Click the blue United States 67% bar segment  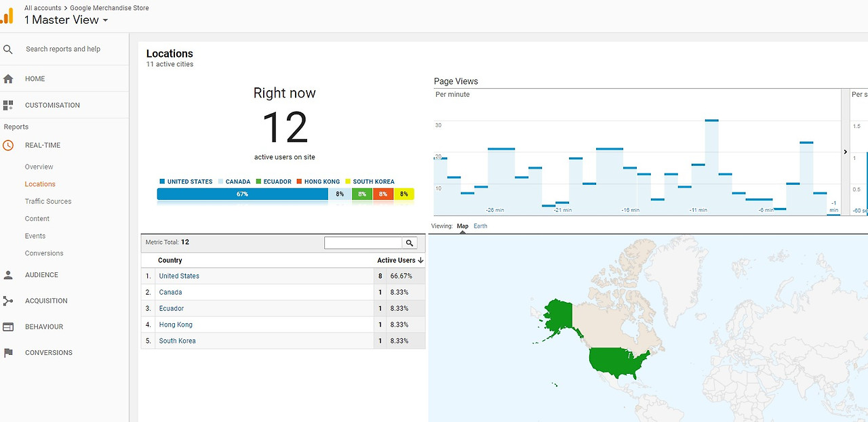(243, 194)
